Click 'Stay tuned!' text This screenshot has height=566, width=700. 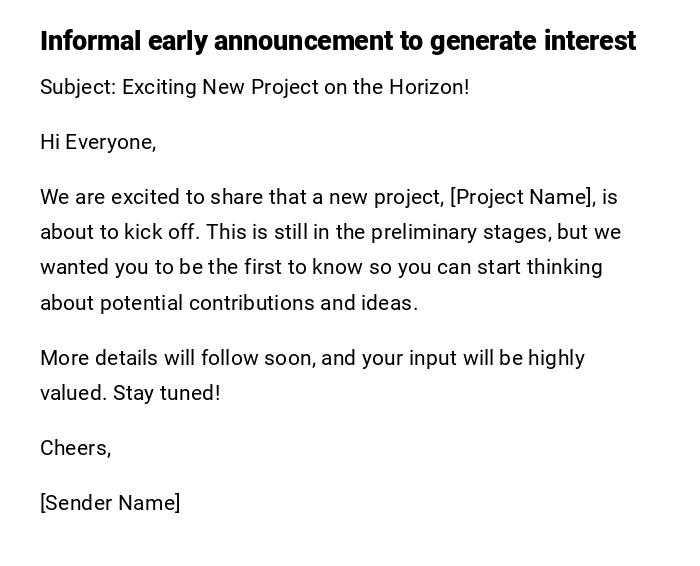point(167,393)
